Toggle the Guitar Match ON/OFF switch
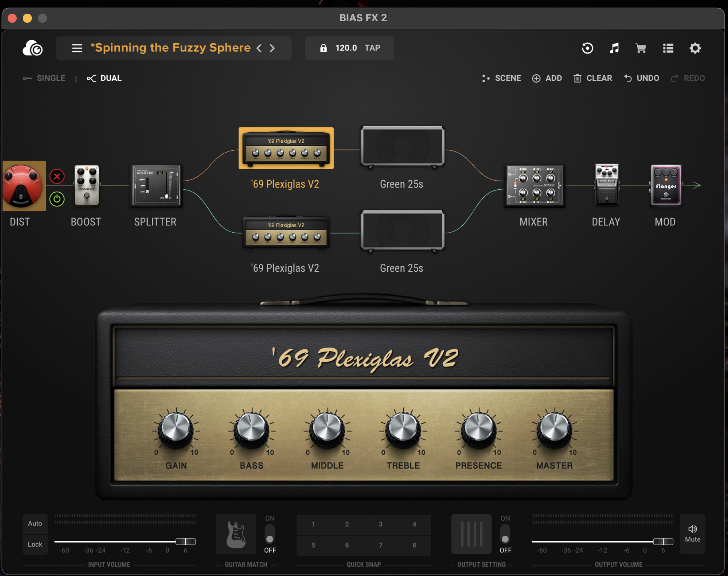 click(269, 534)
